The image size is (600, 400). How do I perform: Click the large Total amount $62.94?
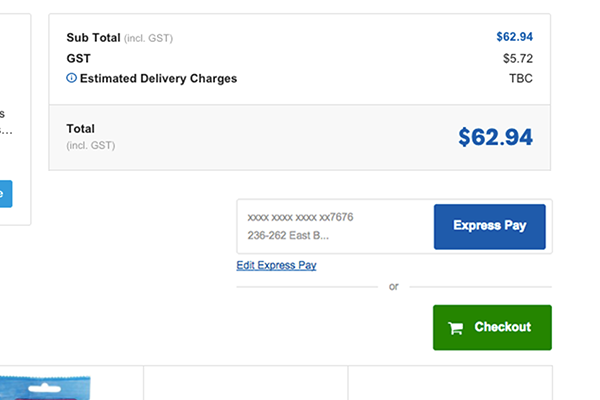tap(495, 137)
